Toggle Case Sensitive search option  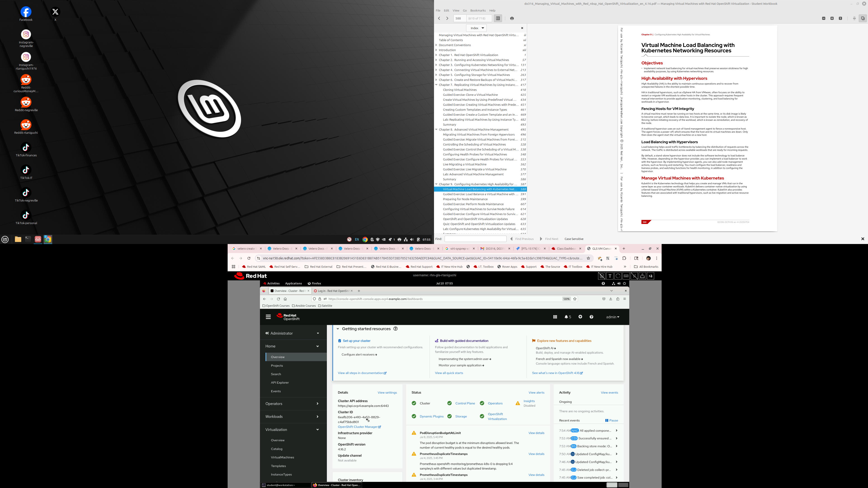pos(574,239)
